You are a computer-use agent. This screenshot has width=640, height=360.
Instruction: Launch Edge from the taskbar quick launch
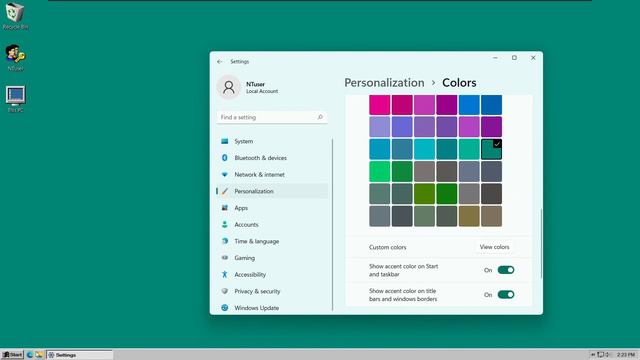point(30,355)
